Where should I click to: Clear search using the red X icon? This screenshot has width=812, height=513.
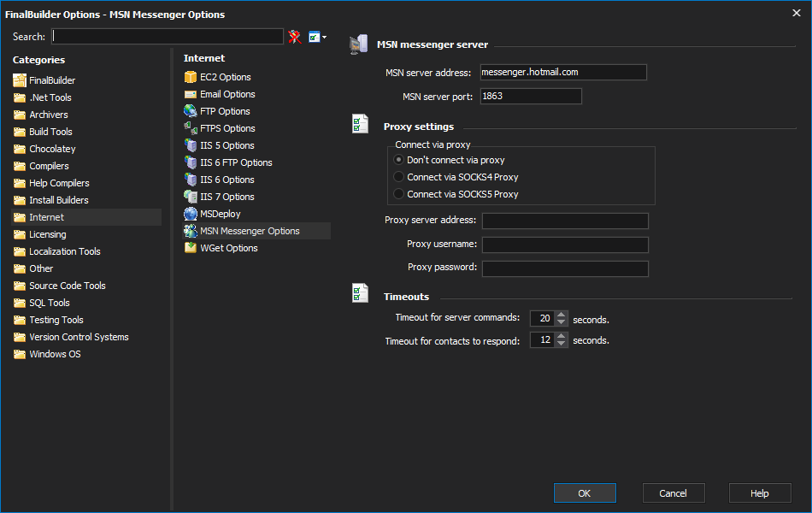[x=295, y=37]
